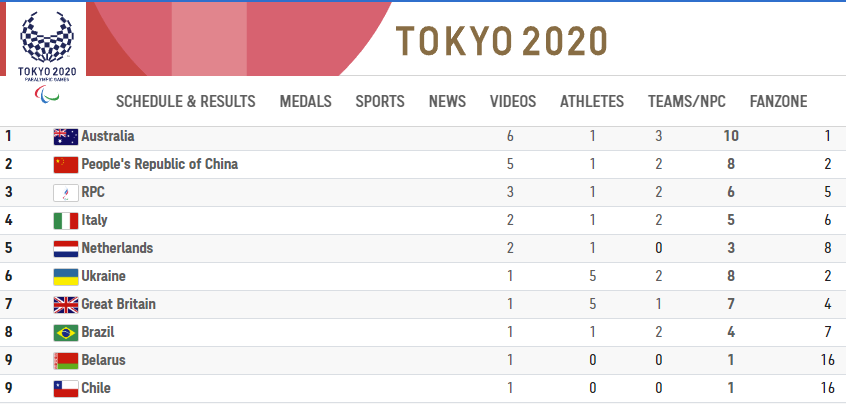Click the Ukraine flag icon
Image resolution: width=846 pixels, height=404 pixels.
click(66, 277)
